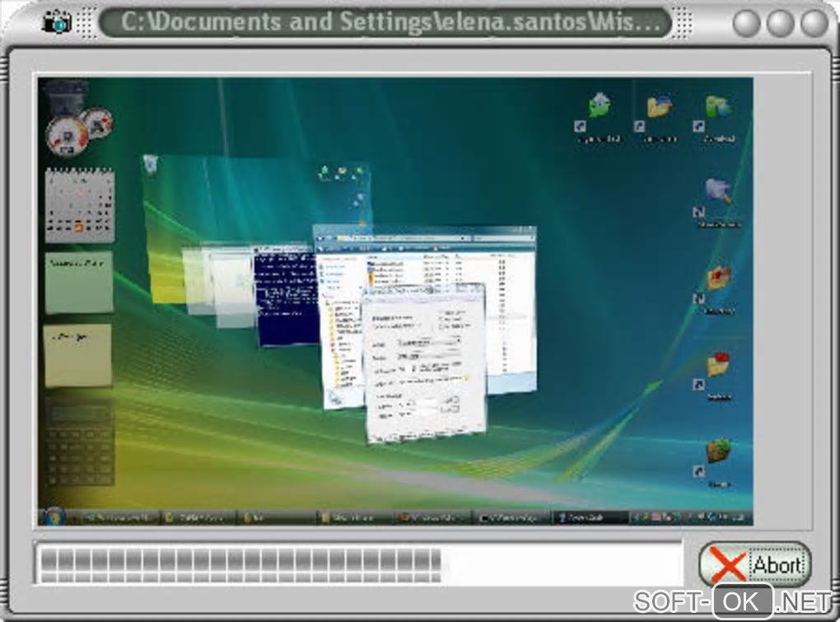Click the green sticky note in the preview
Image resolution: width=840 pixels, height=622 pixels.
point(79,283)
